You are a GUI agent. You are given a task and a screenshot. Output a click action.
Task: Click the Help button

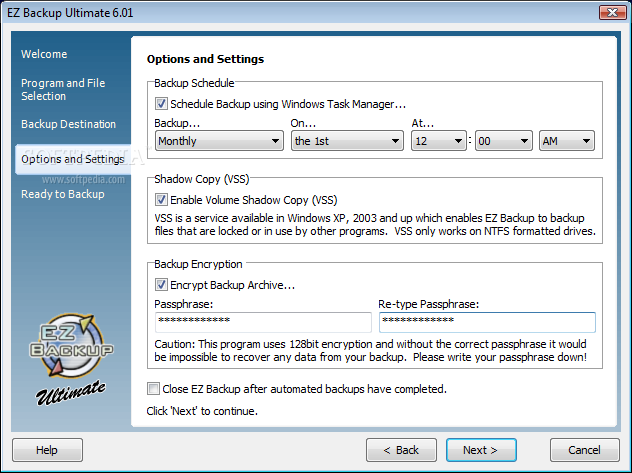point(47,450)
